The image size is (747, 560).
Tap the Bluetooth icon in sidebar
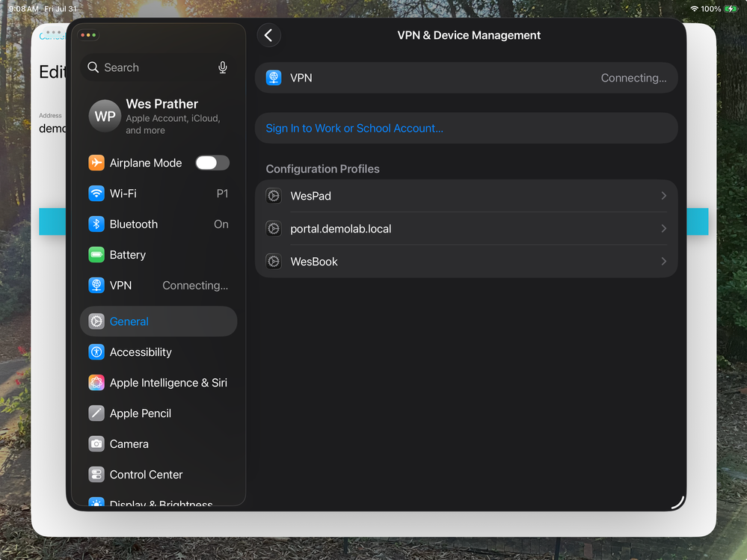click(x=96, y=224)
